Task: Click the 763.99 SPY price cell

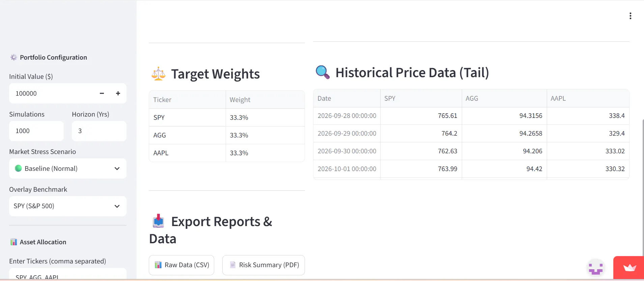Action: click(421, 169)
